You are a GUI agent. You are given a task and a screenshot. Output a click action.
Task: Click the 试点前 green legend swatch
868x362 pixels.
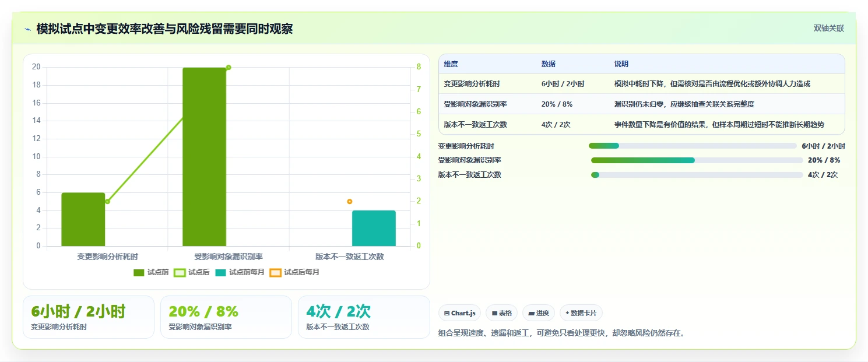(139, 272)
